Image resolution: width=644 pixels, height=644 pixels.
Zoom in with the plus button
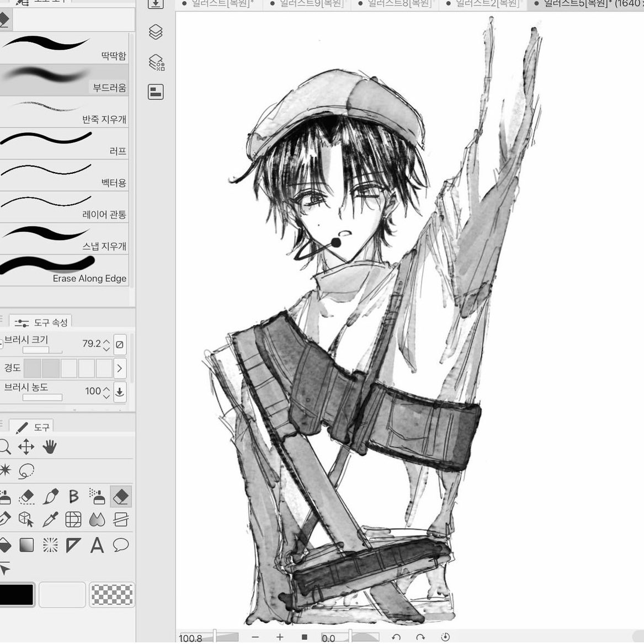280,637
